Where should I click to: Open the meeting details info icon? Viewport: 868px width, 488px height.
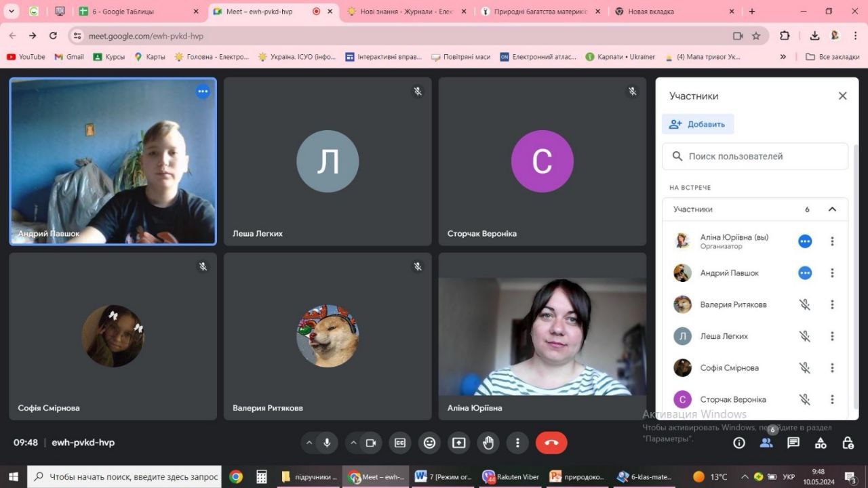[x=739, y=443]
